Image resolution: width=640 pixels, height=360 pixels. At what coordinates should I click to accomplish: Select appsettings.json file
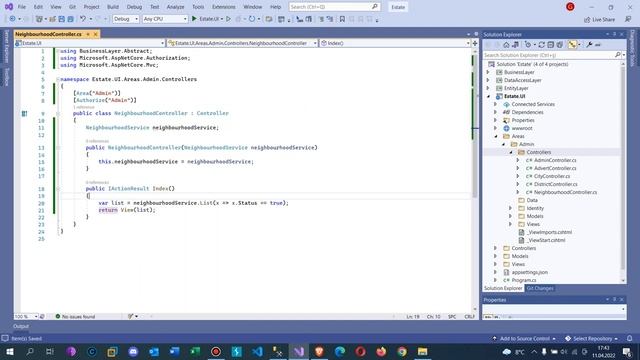pyautogui.click(x=529, y=272)
